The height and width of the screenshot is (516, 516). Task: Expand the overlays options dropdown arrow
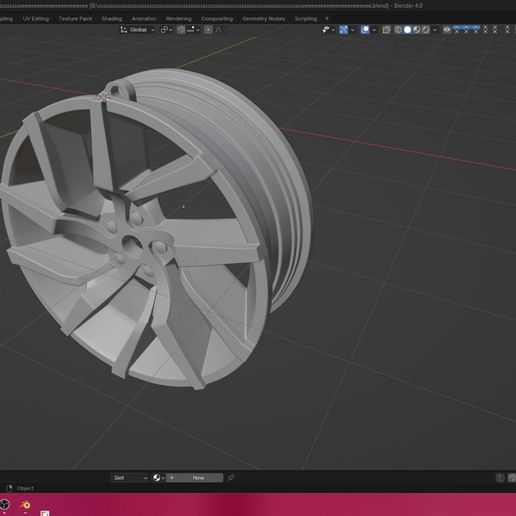[x=374, y=30]
